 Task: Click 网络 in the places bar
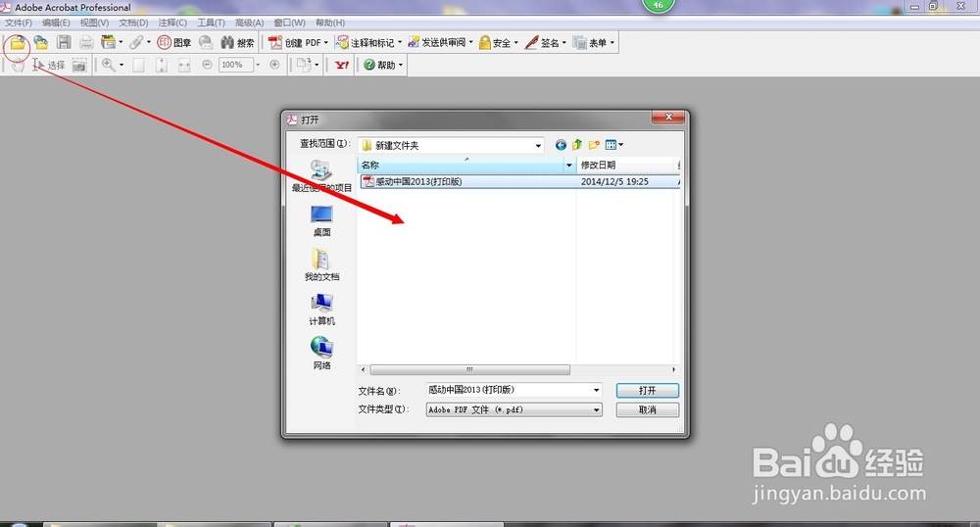pyautogui.click(x=321, y=354)
